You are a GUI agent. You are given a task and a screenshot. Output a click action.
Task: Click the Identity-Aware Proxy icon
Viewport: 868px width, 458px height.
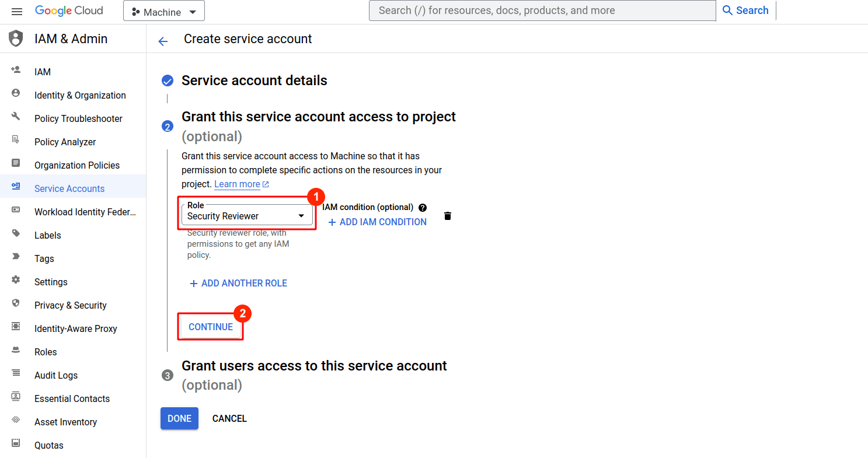(16, 327)
